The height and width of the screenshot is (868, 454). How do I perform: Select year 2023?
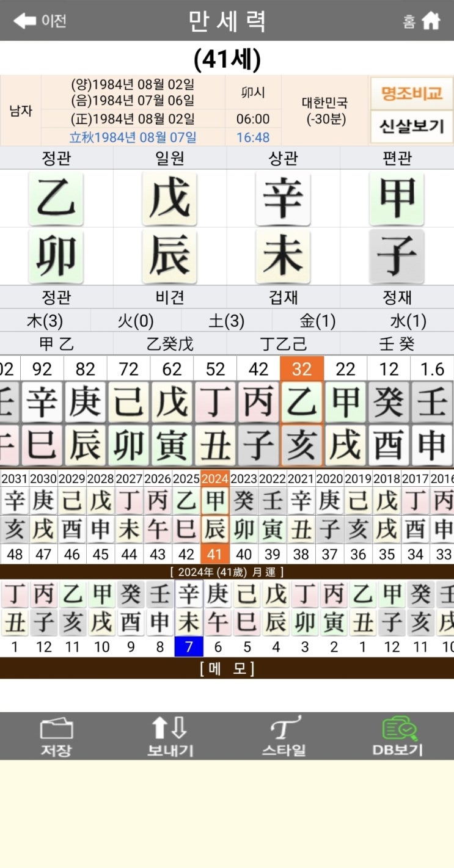click(x=244, y=478)
